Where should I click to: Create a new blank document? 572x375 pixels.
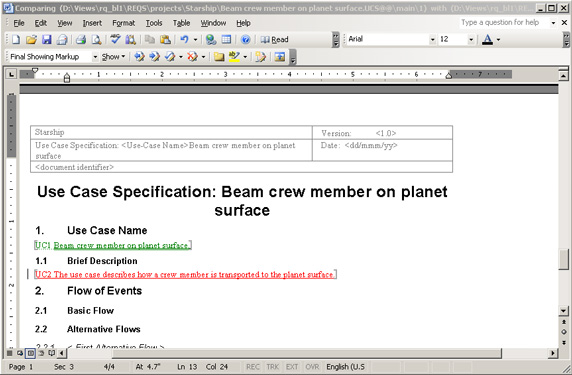pos(16,39)
